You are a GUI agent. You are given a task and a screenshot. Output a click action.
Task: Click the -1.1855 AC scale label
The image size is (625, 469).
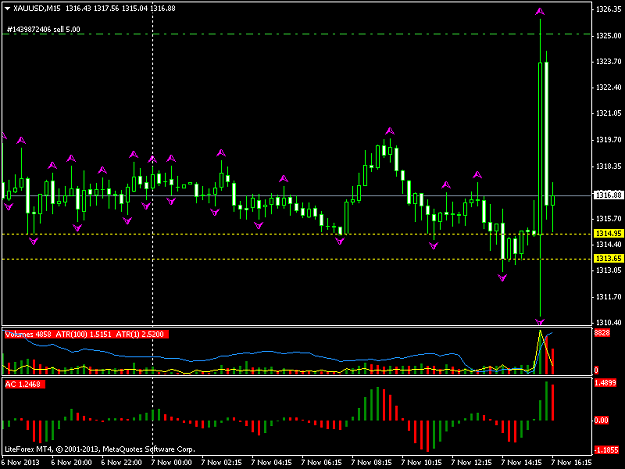coord(606,450)
